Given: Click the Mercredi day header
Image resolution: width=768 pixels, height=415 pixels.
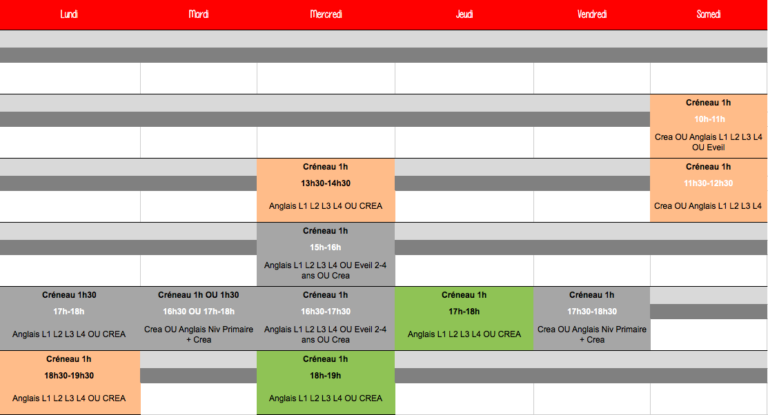Looking at the screenshot, I should [x=325, y=14].
